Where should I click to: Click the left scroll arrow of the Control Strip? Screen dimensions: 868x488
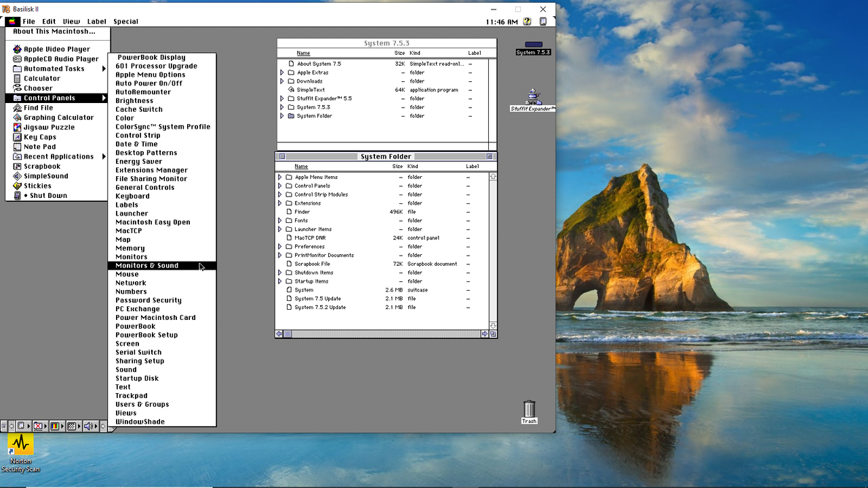coord(12,426)
